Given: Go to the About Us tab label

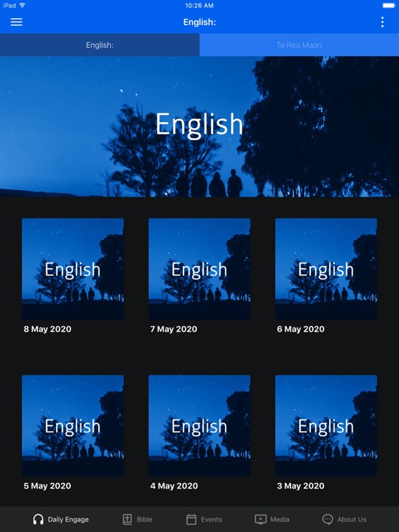Looking at the screenshot, I should coord(352,520).
